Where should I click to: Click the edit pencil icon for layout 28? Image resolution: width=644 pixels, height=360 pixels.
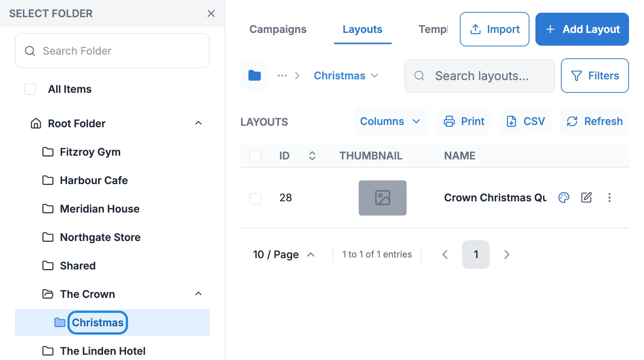586,198
